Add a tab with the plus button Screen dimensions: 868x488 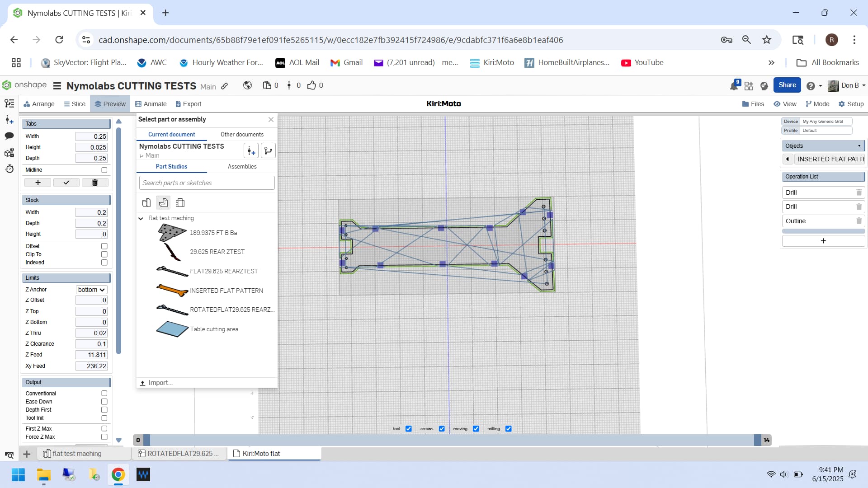tap(38, 183)
